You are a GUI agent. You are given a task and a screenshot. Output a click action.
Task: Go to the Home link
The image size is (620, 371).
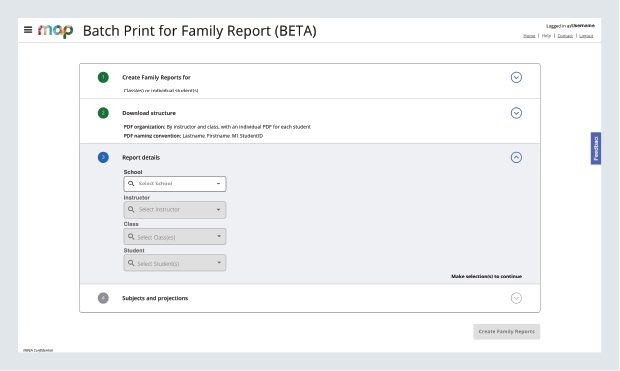pos(529,36)
